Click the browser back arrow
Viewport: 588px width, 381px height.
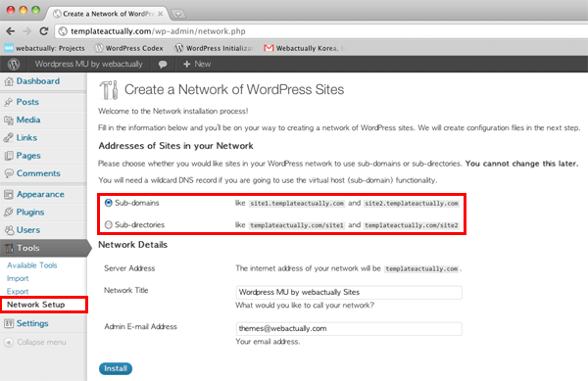[x=11, y=31]
